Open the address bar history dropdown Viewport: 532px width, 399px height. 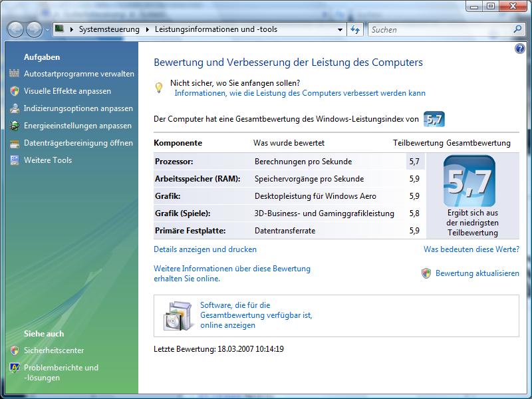coord(340,30)
